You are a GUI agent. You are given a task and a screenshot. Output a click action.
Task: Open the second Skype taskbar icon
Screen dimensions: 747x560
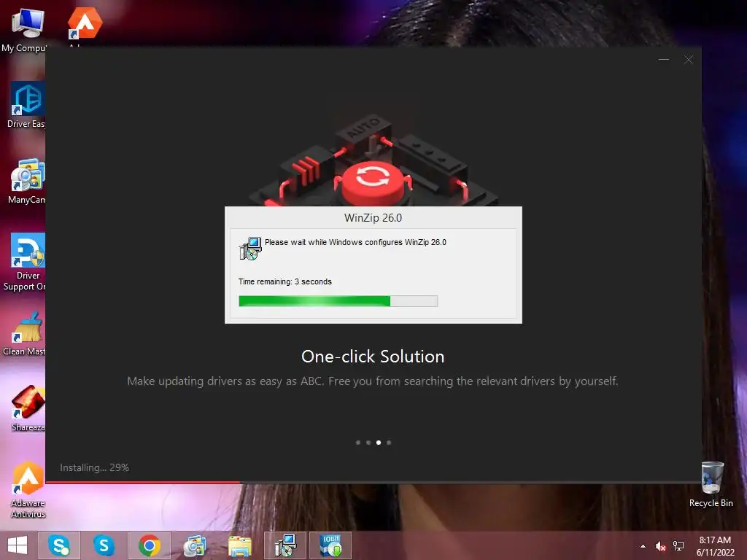pos(104,545)
